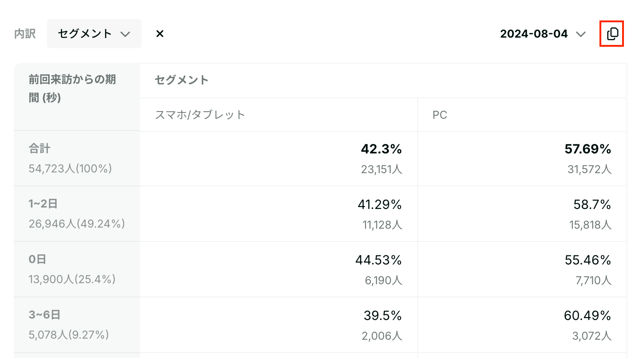Remove the セグメント breakdown with X
Viewport: 644px width, 358px height.
click(x=160, y=34)
